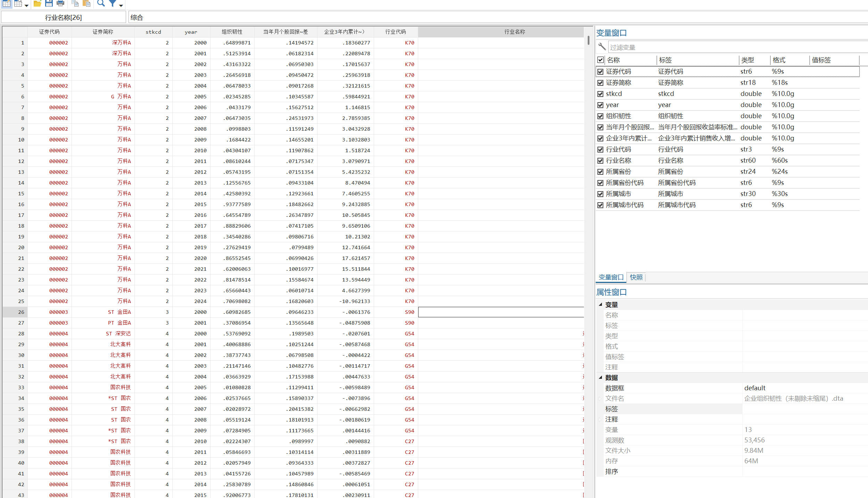Toggle the 所属省份 variable checkbox

[x=600, y=172]
